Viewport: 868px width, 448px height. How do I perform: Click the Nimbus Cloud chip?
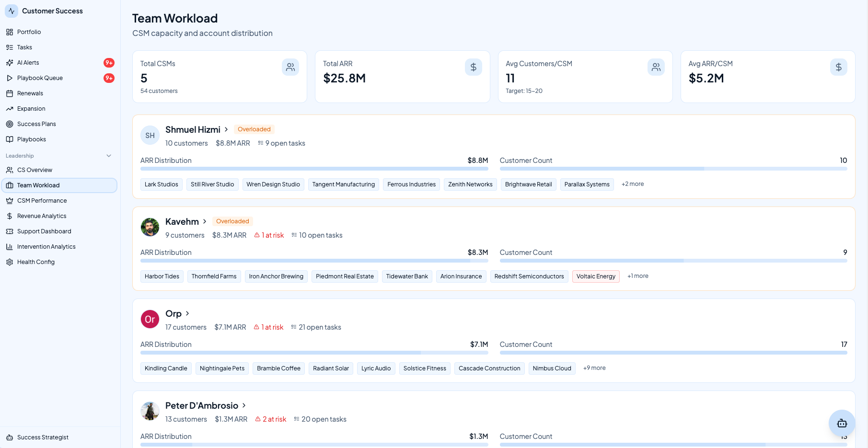552,368
